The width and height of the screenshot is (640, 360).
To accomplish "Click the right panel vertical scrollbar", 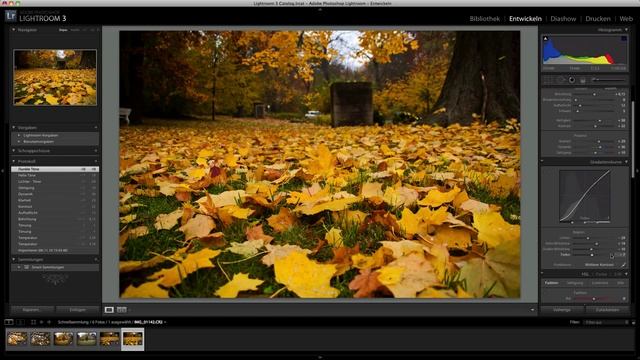I will pyautogui.click(x=633, y=139).
